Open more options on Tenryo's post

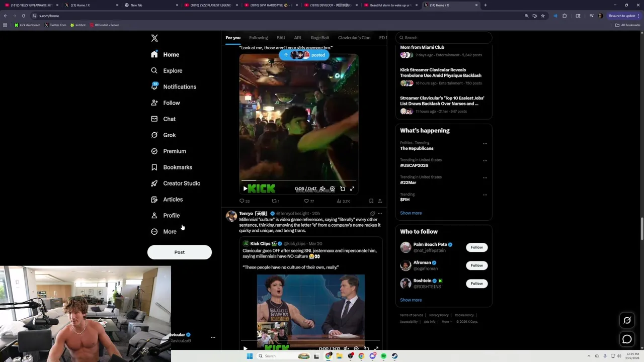380,214
